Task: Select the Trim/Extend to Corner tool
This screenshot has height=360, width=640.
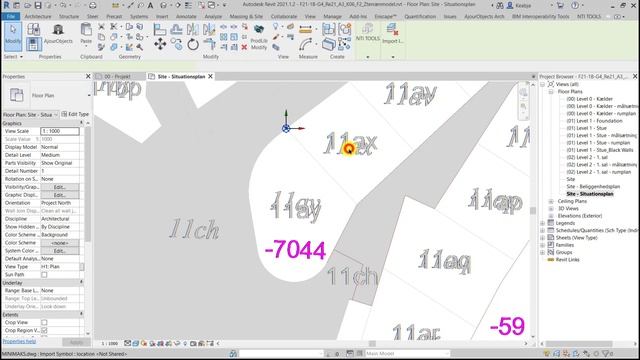Action: coord(209,44)
